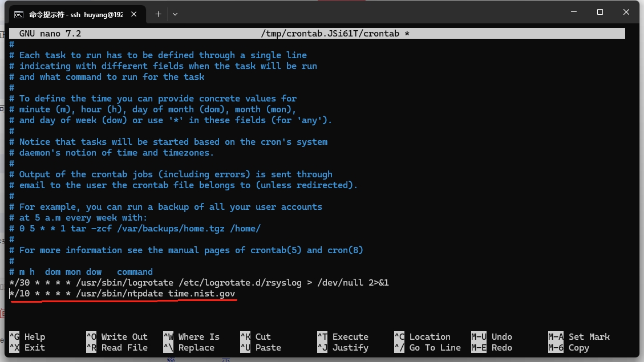Open a new terminal tab
Image resolution: width=644 pixels, height=362 pixels.
[x=158, y=14]
